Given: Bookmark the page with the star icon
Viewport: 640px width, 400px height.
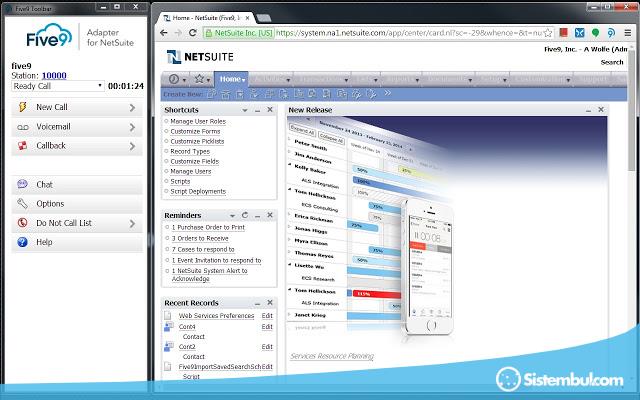Looking at the screenshot, I should click(548, 33).
